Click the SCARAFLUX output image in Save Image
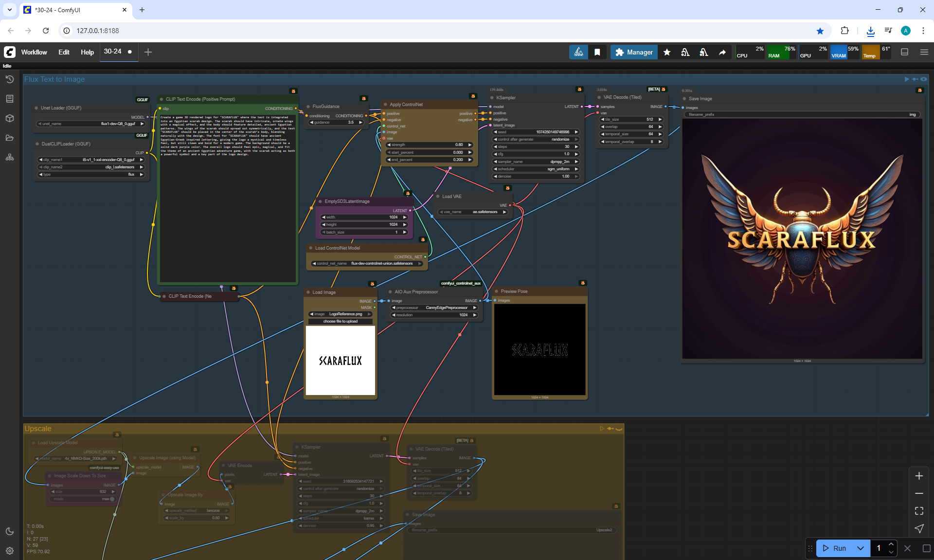The width and height of the screenshot is (934, 560). click(x=802, y=238)
